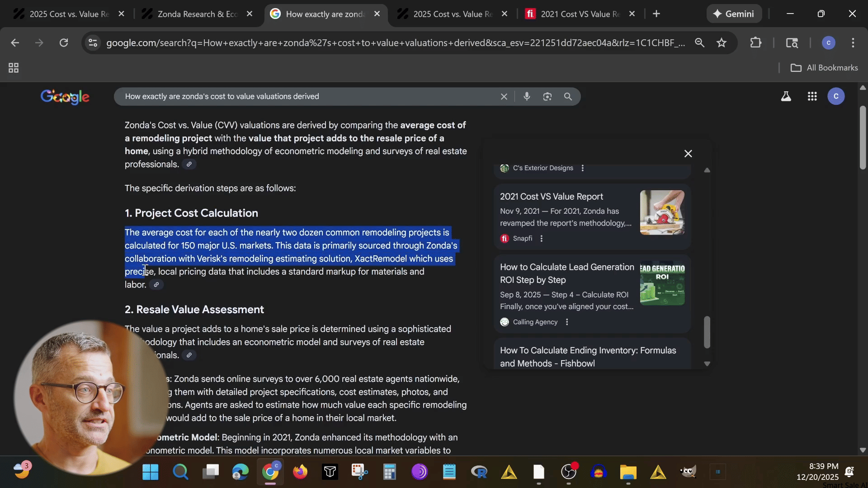Open the Gemini button
Screen dimensions: 868x488
click(x=734, y=14)
